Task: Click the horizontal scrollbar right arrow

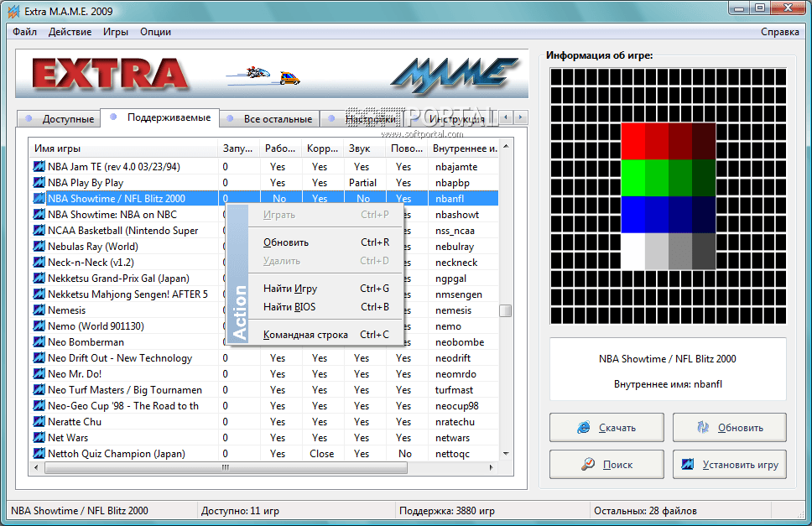Action: pos(491,467)
